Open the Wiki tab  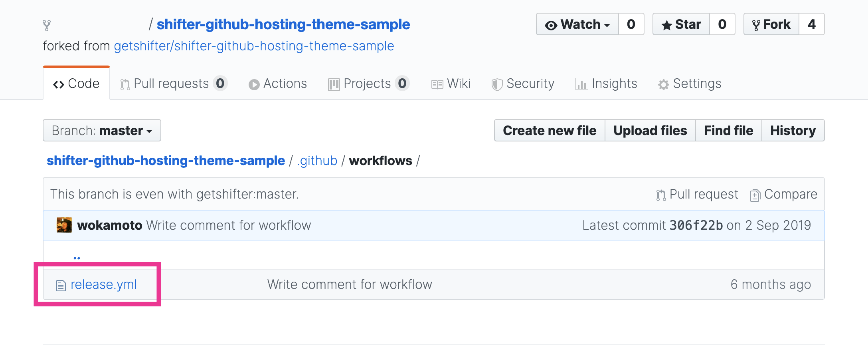[451, 84]
